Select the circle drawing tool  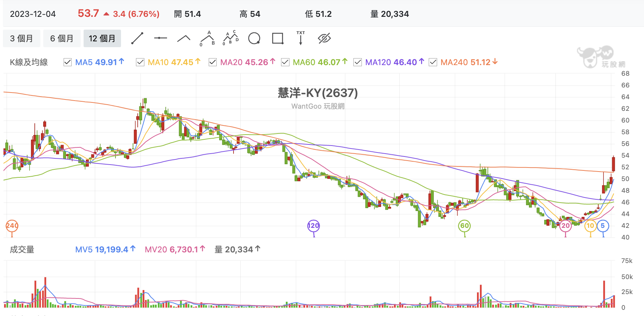point(254,38)
